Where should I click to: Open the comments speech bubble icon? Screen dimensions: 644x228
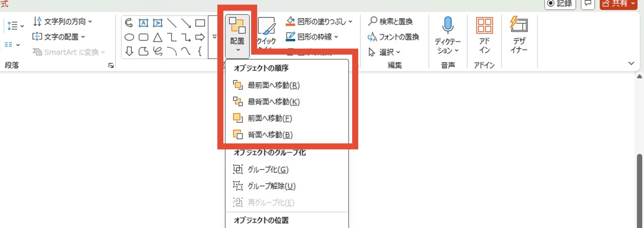(x=587, y=3)
